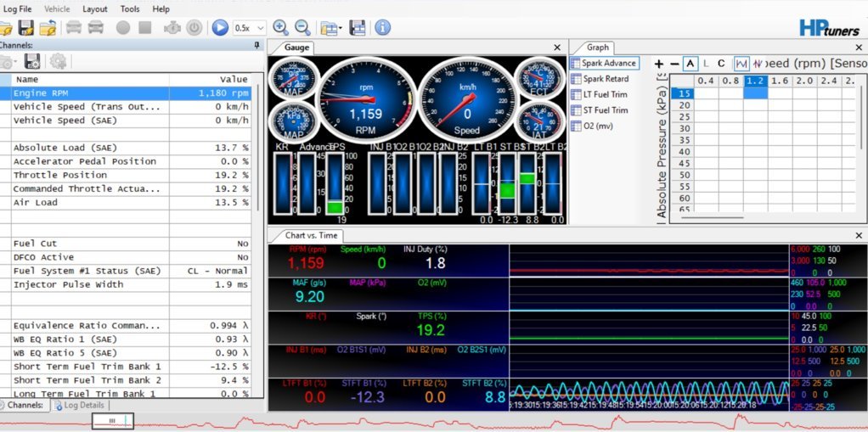Image resolution: width=868 pixels, height=432 pixels.
Task: Click the graph minus button
Action: [674, 64]
